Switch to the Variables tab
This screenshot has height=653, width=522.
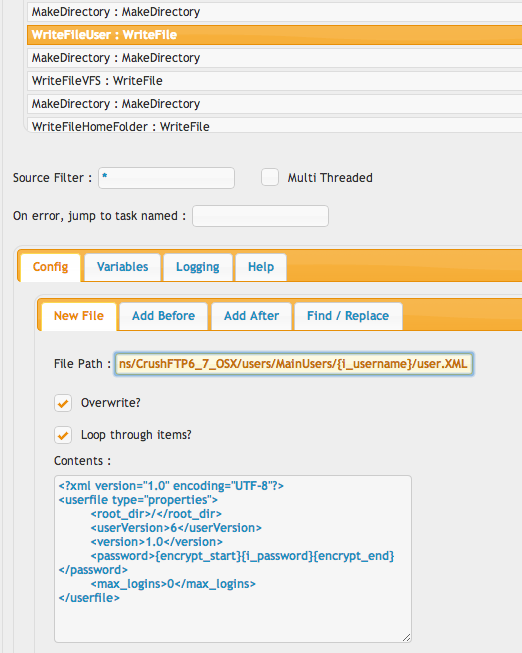pyautogui.click(x=122, y=267)
